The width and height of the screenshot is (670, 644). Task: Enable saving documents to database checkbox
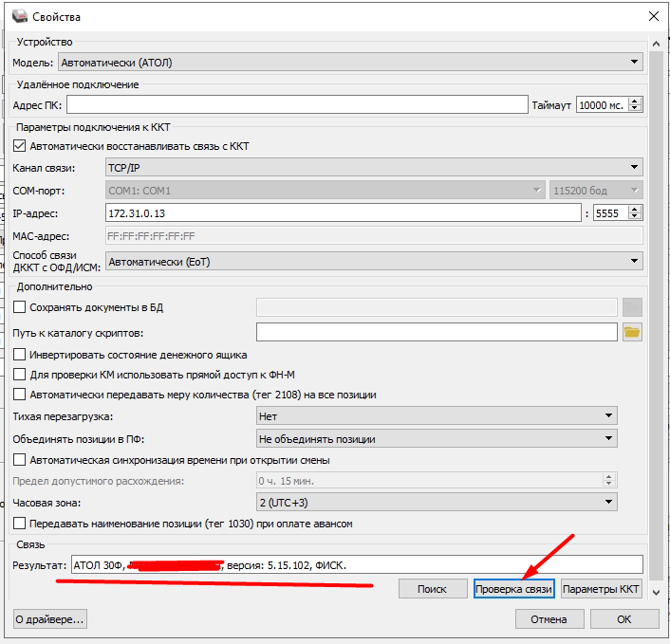(x=20, y=307)
